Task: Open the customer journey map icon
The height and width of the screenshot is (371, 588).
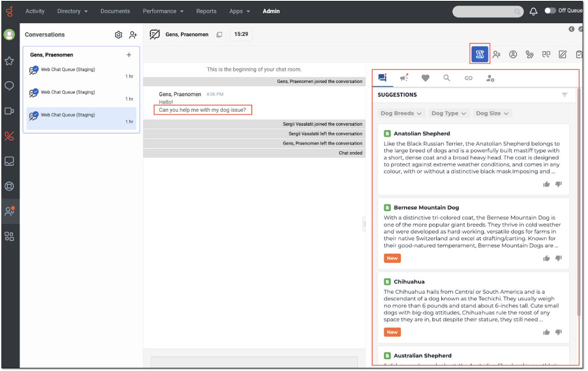Action: point(529,55)
